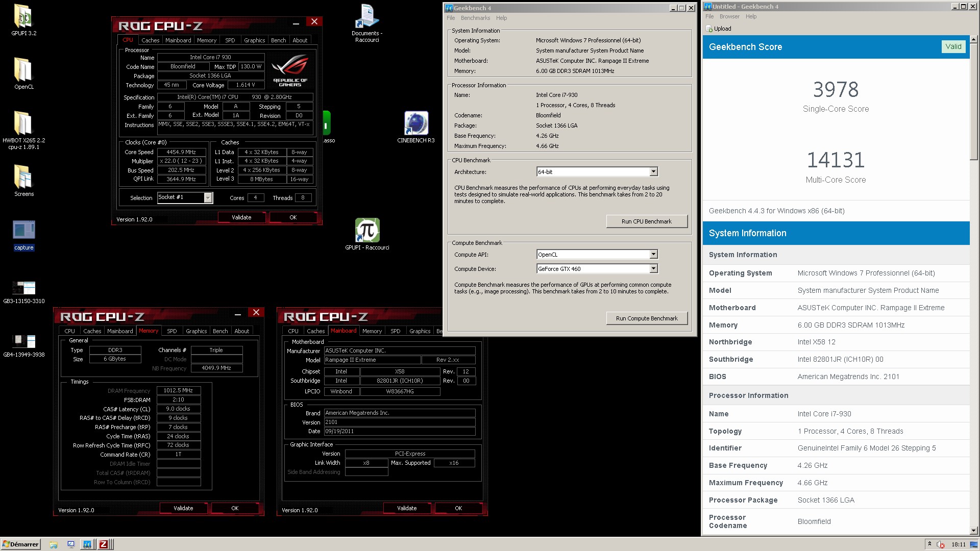
Task: Open File menu in Untitled Geekbench window
Action: [709, 16]
